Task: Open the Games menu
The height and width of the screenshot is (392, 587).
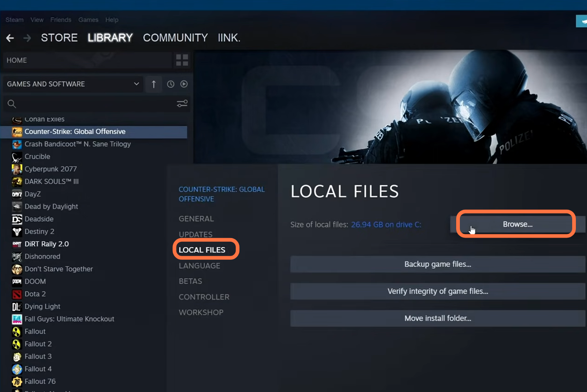Action: [x=88, y=20]
